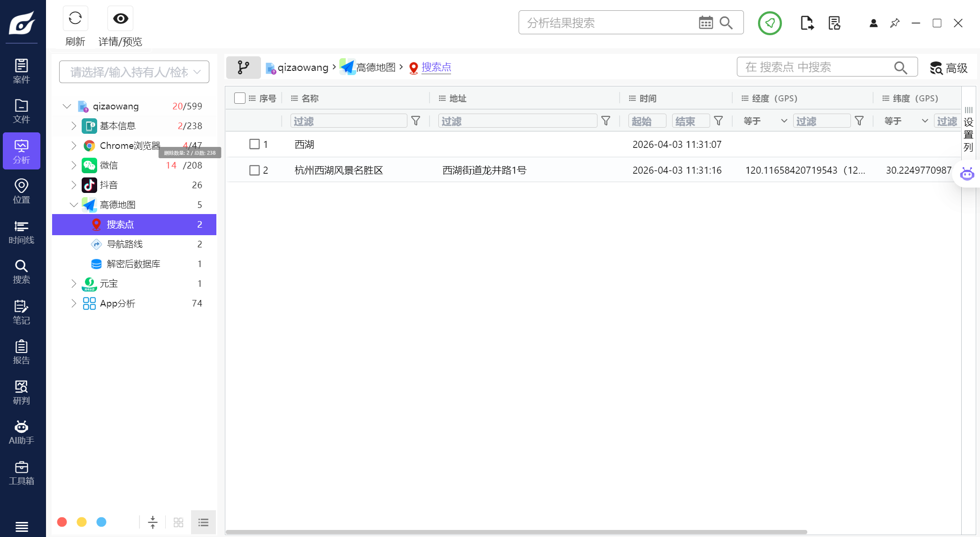The image size is (980, 537).
Task: Check the box for row 2 杭州西湖风景名胜区
Action: pyautogui.click(x=254, y=170)
